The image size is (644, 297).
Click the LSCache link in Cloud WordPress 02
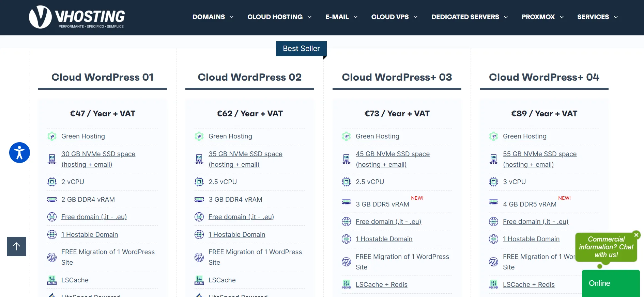pos(222,280)
